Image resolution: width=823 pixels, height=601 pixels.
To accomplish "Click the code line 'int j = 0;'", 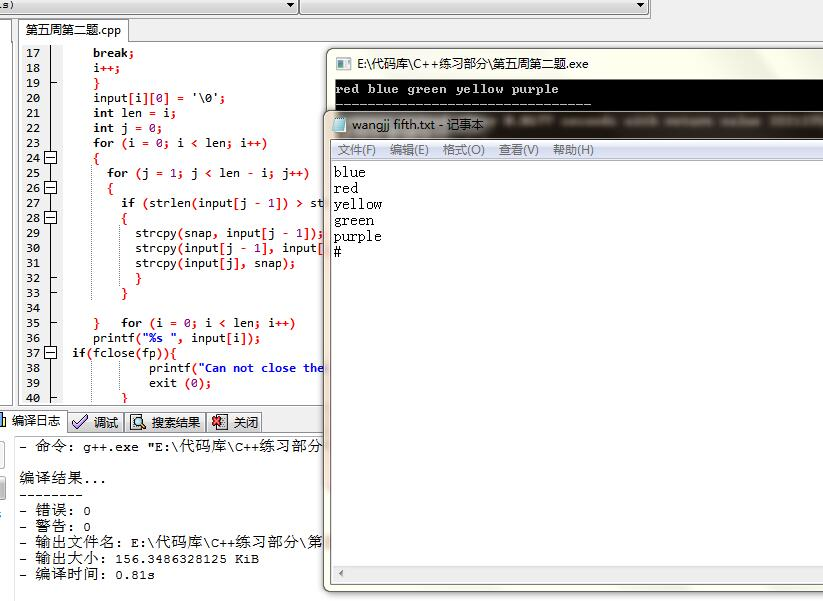I will click(128, 128).
